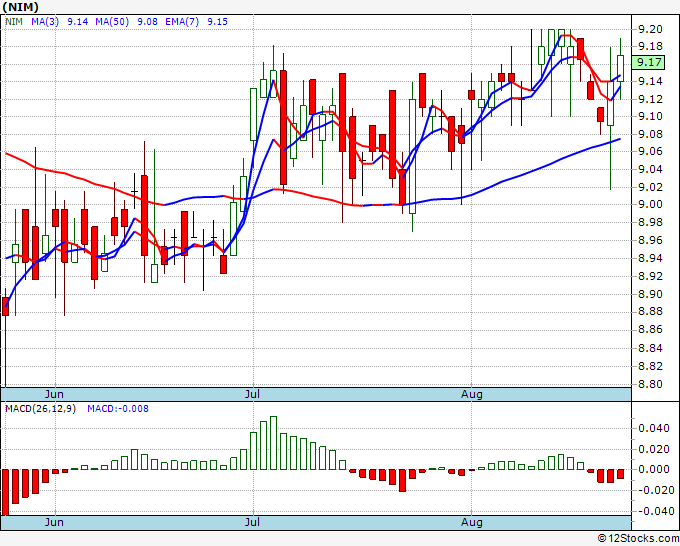The image size is (680, 546).
Task: Click Aug on the price chart date axis
Action: 471,394
